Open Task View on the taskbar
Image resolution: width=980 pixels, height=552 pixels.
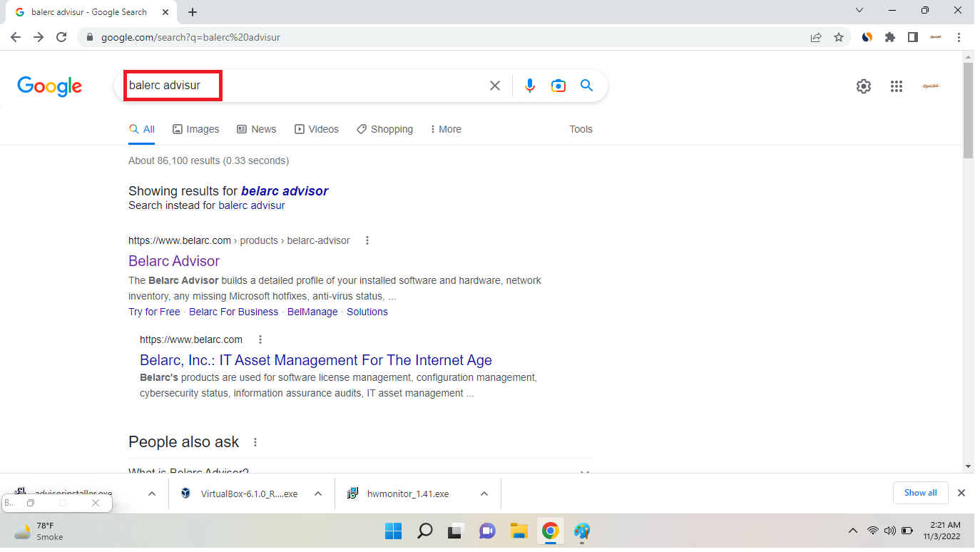(x=456, y=531)
